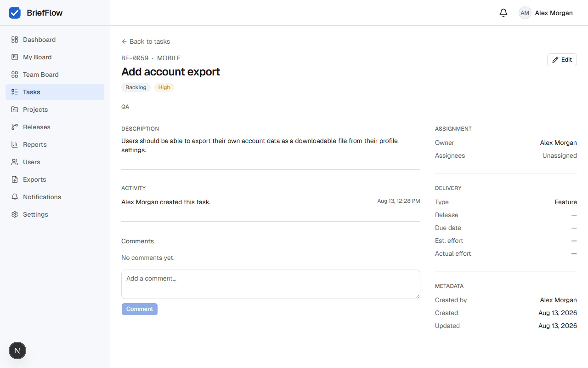Click the Actual effort row dash value
588x368 pixels.
pyautogui.click(x=574, y=253)
